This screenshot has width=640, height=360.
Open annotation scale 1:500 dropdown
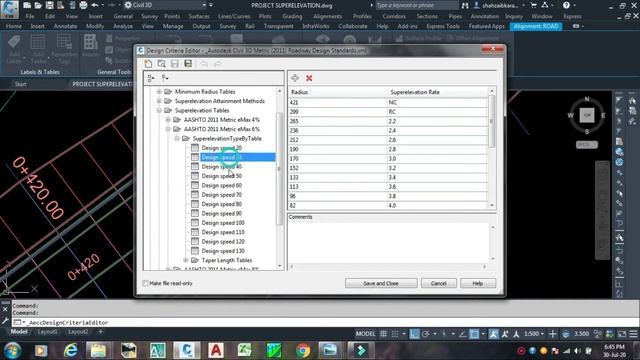point(534,334)
